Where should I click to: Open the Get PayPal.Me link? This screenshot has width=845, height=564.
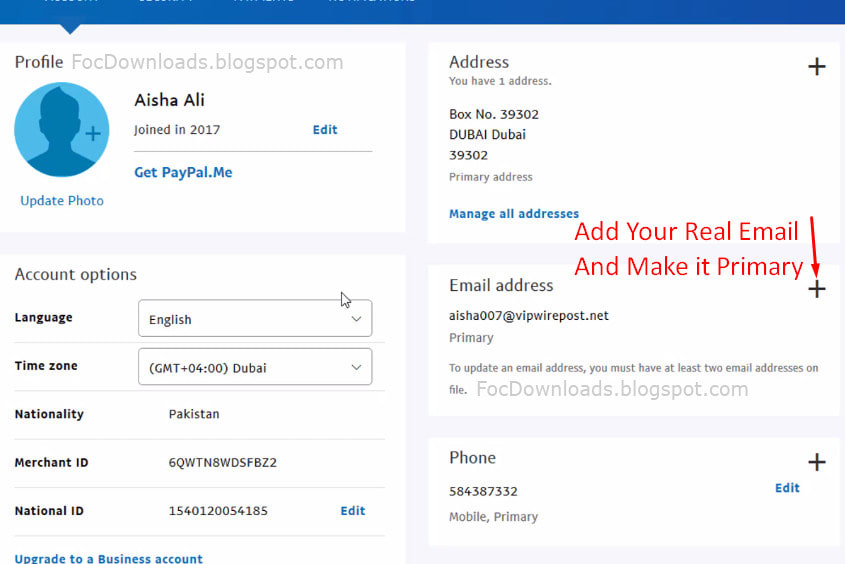183,172
